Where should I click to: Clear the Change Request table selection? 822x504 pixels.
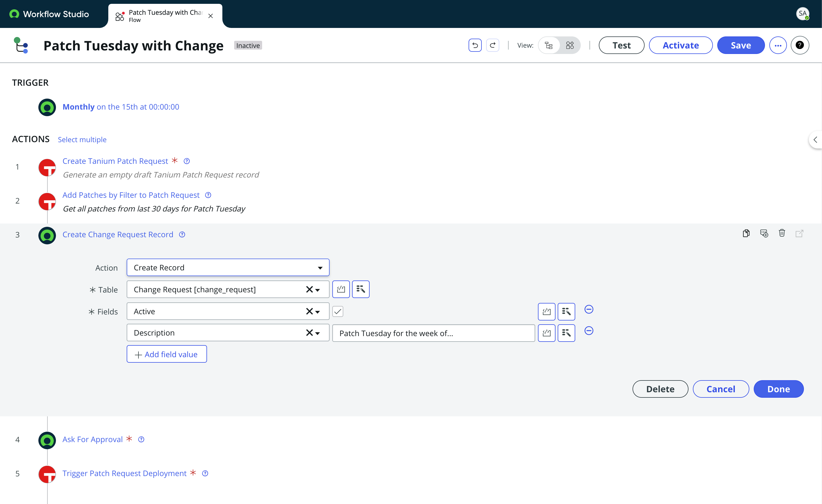click(309, 289)
